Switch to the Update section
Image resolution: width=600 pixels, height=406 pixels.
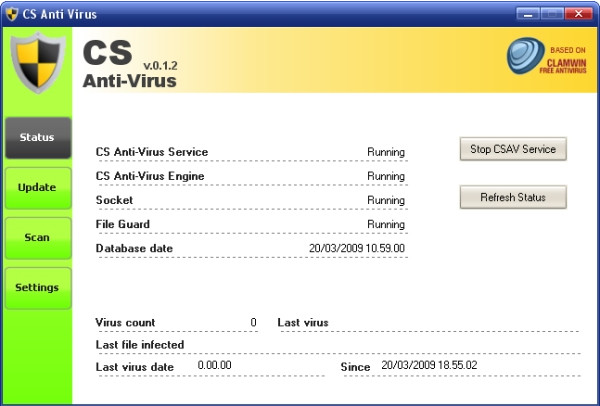(38, 188)
